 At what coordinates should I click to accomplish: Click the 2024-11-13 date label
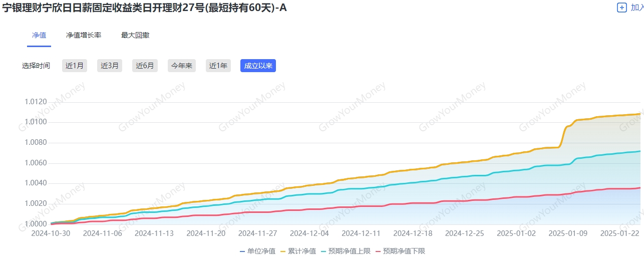[154, 233]
